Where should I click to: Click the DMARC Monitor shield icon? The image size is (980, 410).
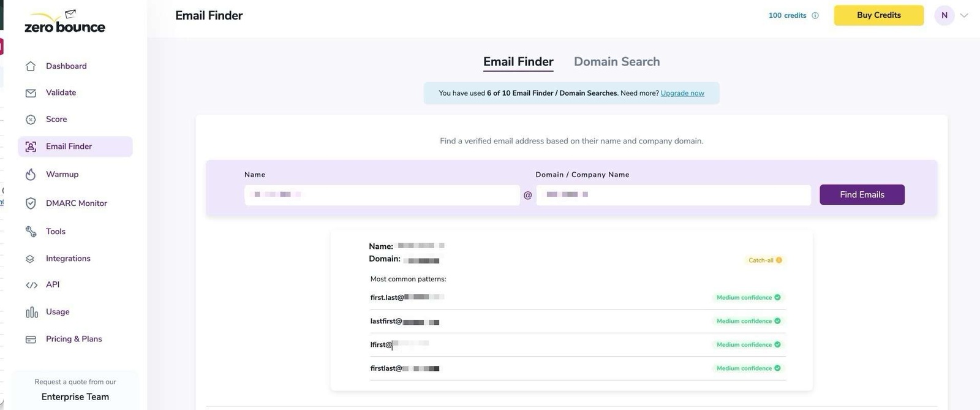(31, 203)
